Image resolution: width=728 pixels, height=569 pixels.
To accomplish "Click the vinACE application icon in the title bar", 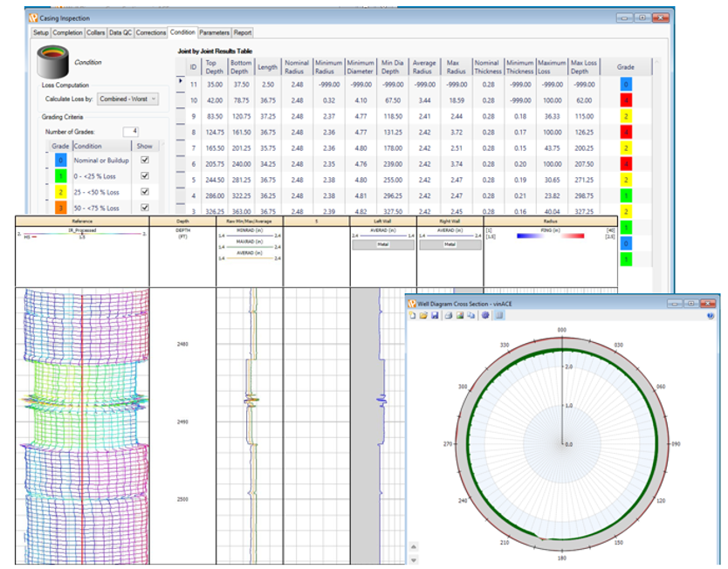I will pos(410,304).
